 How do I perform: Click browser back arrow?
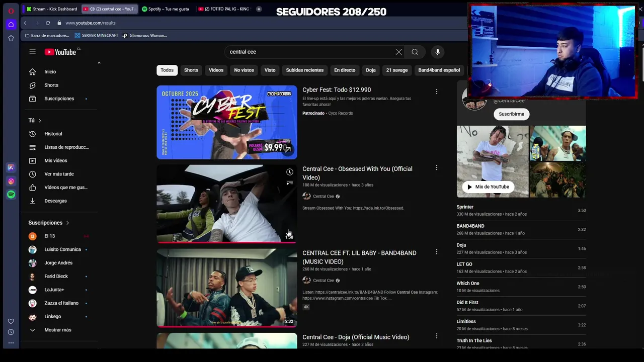coord(25,23)
